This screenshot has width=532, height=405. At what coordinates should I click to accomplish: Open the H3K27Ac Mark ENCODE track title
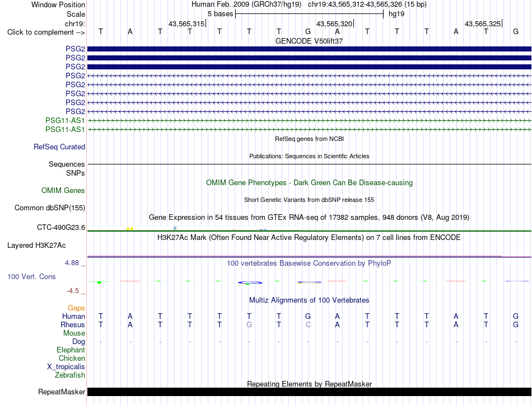point(309,237)
